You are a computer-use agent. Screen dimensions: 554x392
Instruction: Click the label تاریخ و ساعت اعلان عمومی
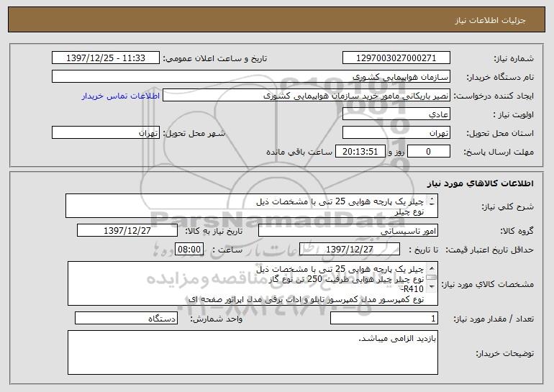pos(215,58)
